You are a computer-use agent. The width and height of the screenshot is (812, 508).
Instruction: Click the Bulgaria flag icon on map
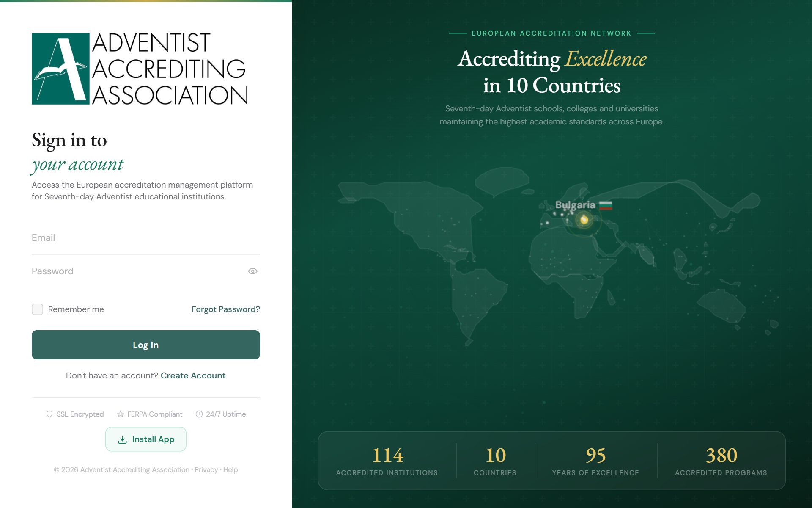[606, 206]
